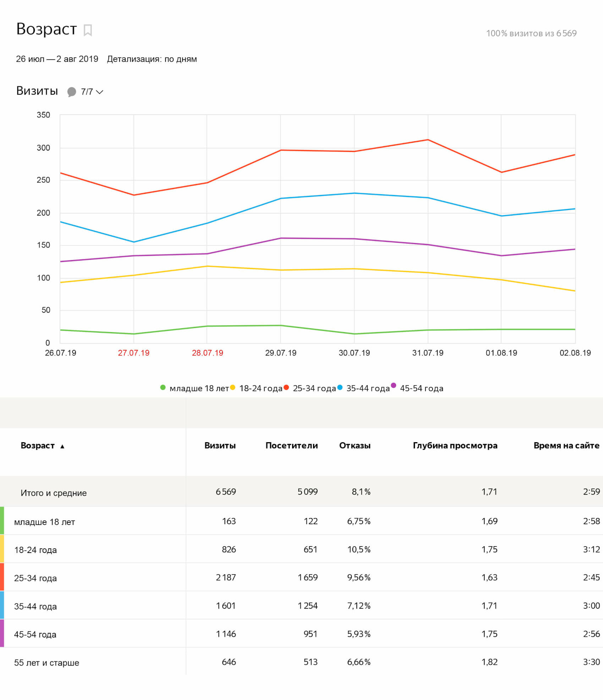Sort by Отказы column header

[355, 445]
